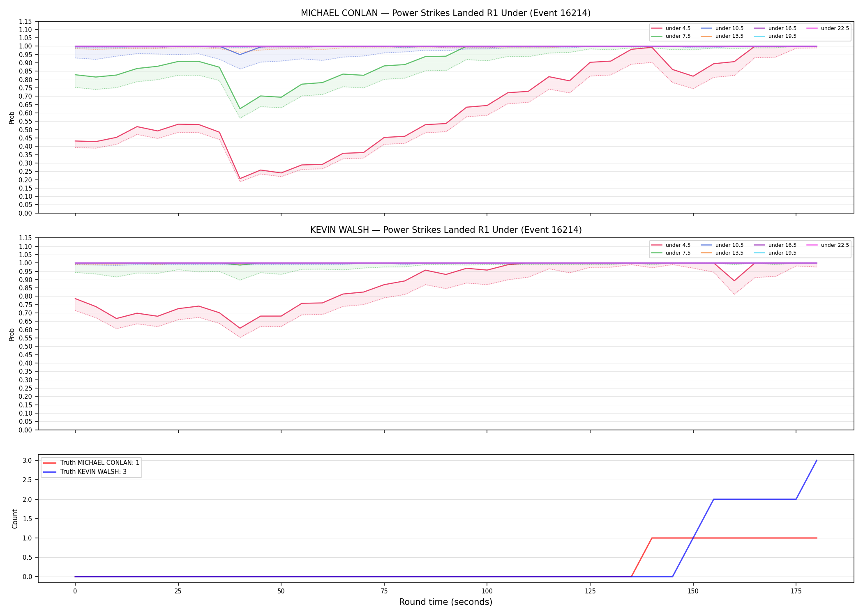863x616 pixels.
Task: Click 1.15 tick label on Walsh chart
Action: click(x=25, y=238)
